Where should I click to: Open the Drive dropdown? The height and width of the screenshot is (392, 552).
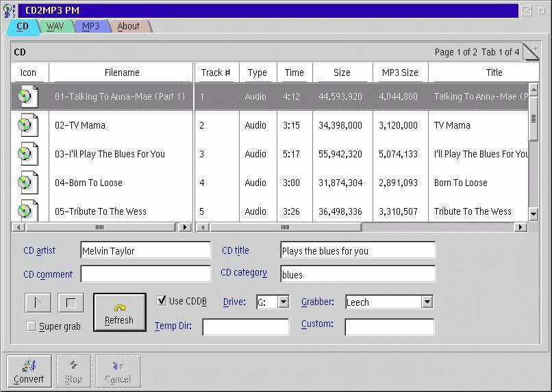284,302
